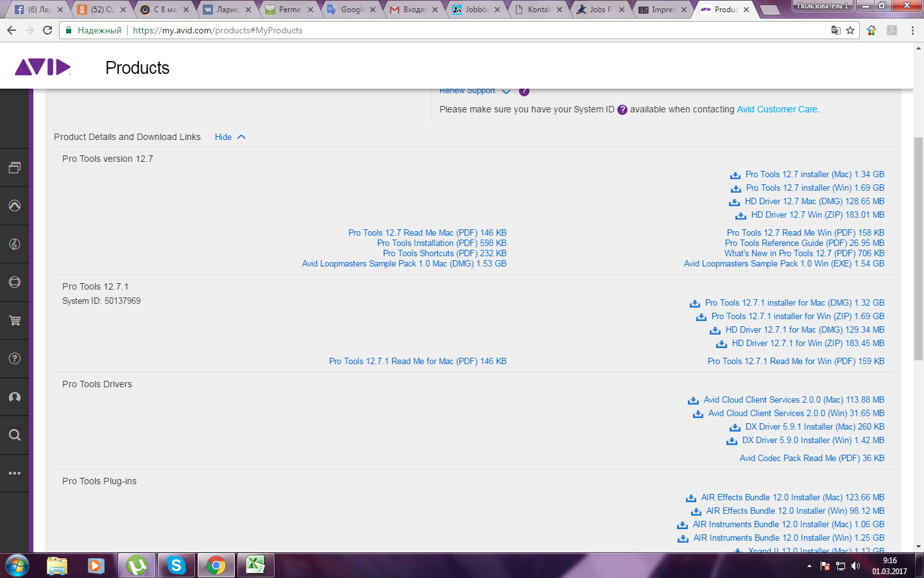Image resolution: width=924 pixels, height=578 pixels.
Task: Go back with the browser back arrow
Action: click(x=12, y=30)
